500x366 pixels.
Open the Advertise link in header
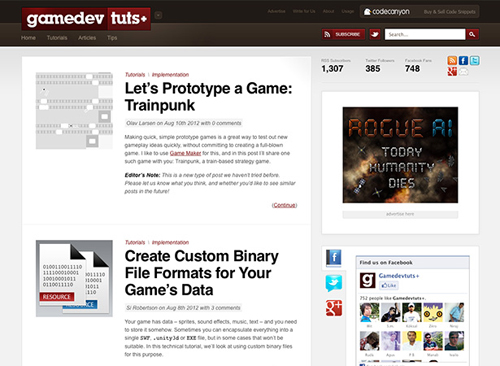(x=276, y=11)
